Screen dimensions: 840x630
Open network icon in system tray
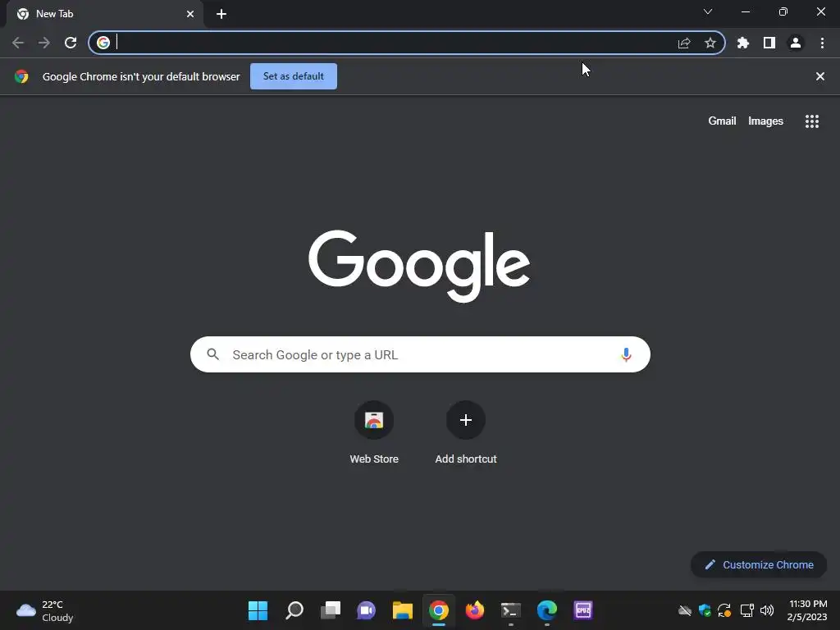point(746,610)
